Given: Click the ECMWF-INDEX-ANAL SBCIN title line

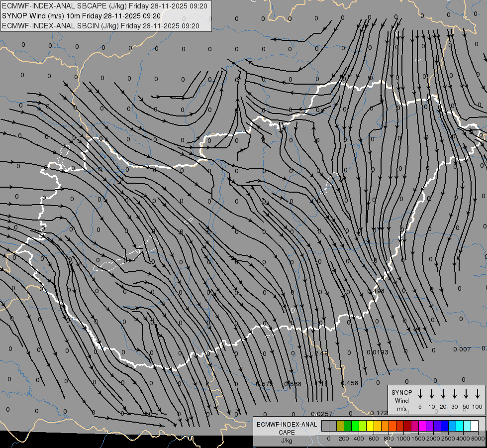Looking at the screenshot, I should point(100,26).
